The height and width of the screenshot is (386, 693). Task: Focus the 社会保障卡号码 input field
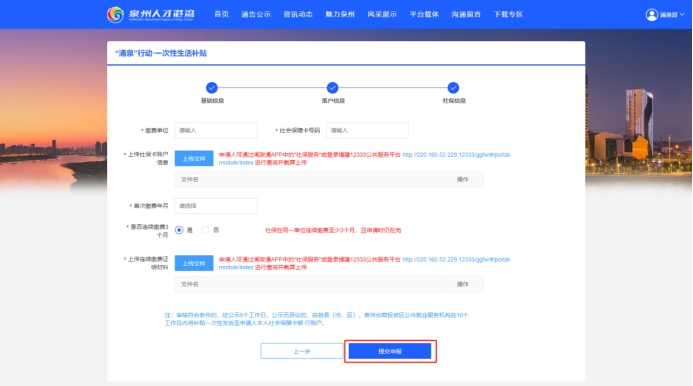tap(367, 130)
